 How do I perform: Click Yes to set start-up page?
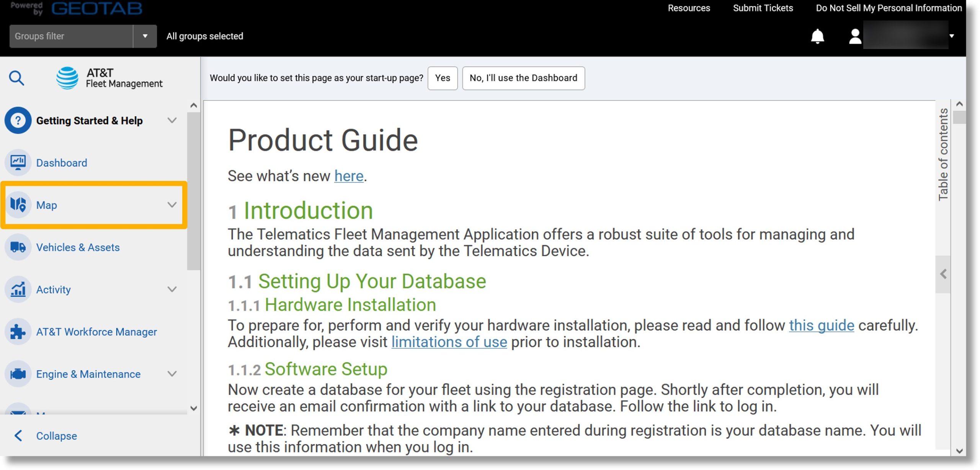click(x=444, y=77)
